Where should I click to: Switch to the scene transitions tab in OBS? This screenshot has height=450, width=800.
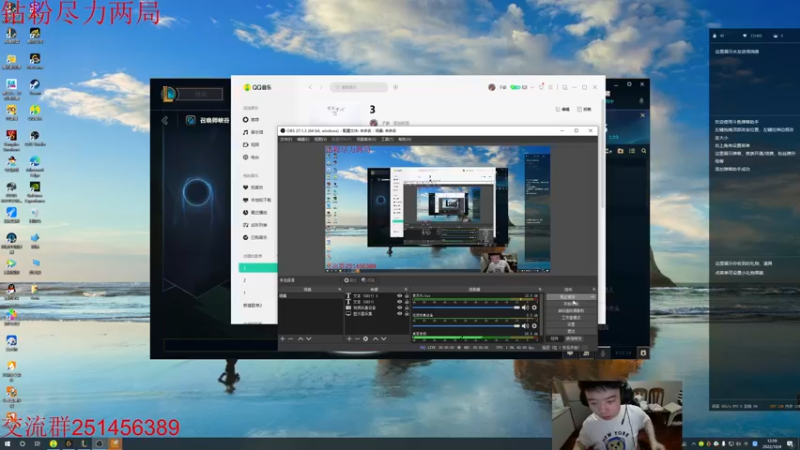point(574,339)
